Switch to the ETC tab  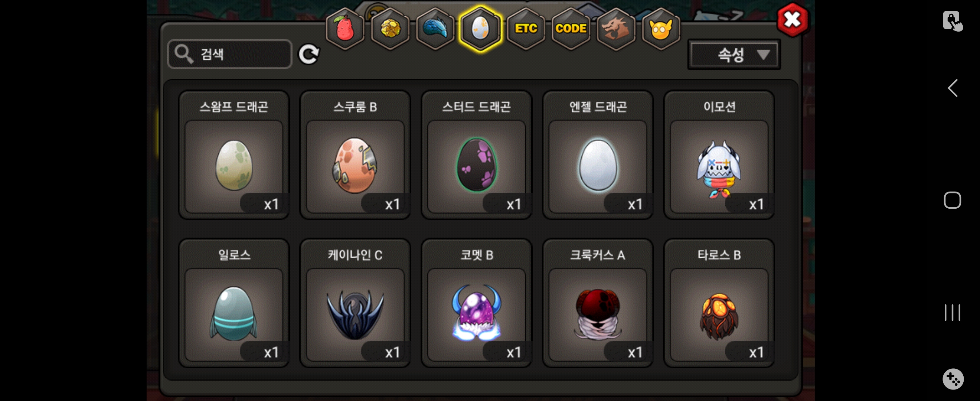pyautogui.click(x=525, y=29)
